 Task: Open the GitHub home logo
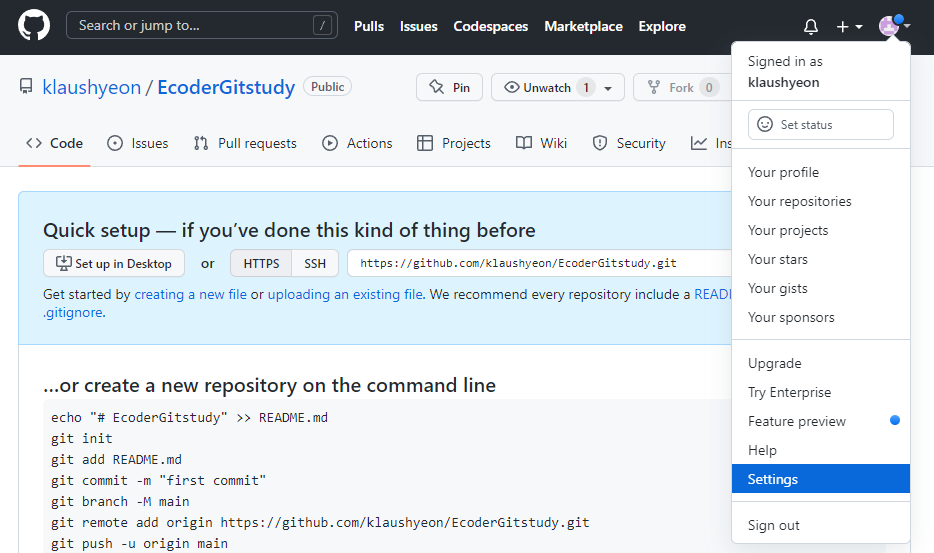click(34, 26)
